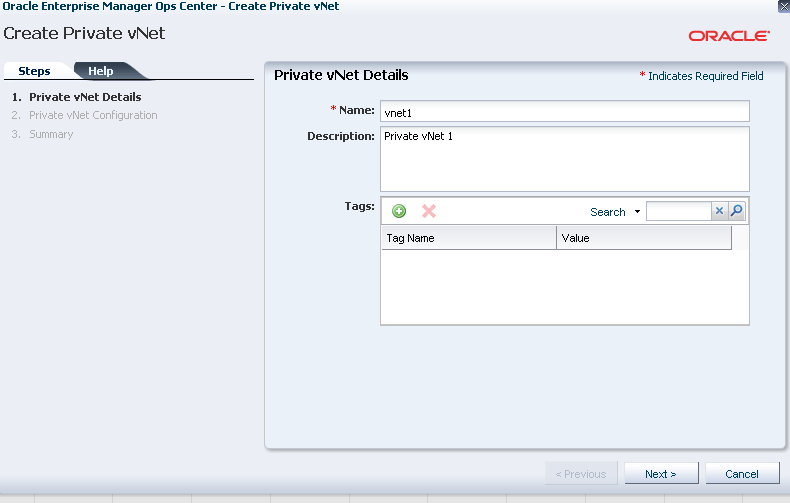
Task: Focus the tag search text box
Action: [679, 211]
